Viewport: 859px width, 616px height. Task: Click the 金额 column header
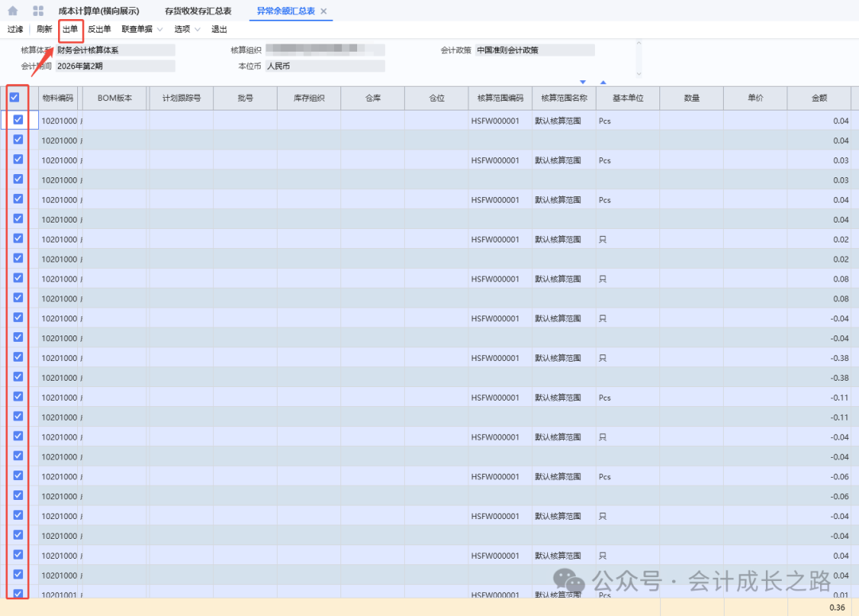pyautogui.click(x=818, y=99)
